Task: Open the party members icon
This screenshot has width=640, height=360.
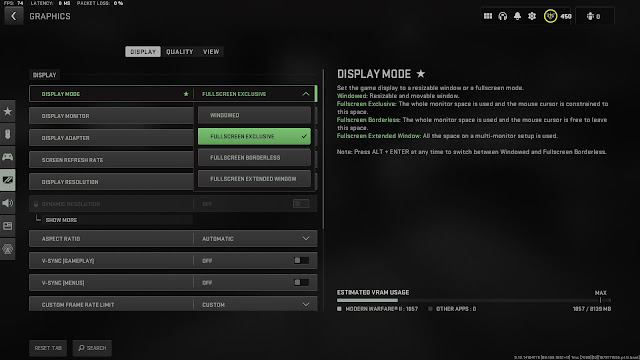Action: (590, 16)
